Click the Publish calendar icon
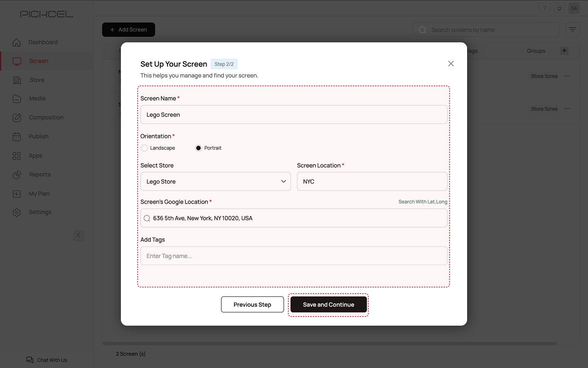 click(x=17, y=137)
